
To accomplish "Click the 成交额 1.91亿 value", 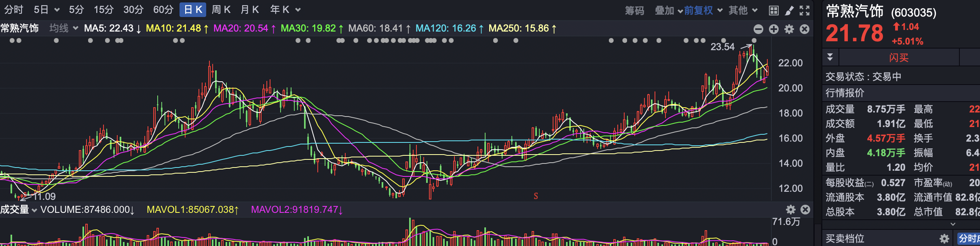I will pyautogui.click(x=891, y=124).
